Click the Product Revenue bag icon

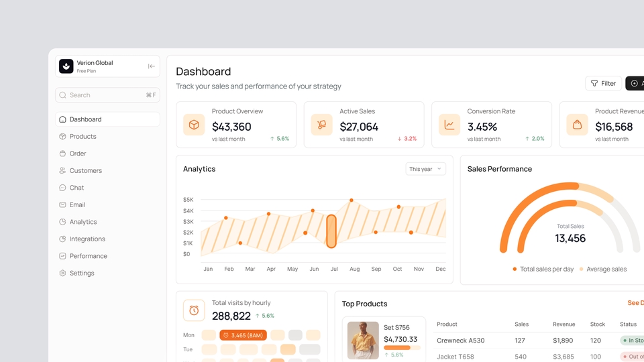577,125
